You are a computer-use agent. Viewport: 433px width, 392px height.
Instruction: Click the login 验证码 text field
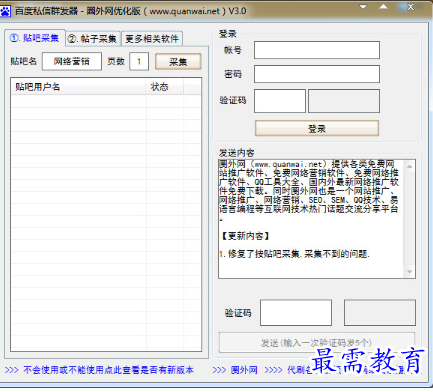(280, 101)
